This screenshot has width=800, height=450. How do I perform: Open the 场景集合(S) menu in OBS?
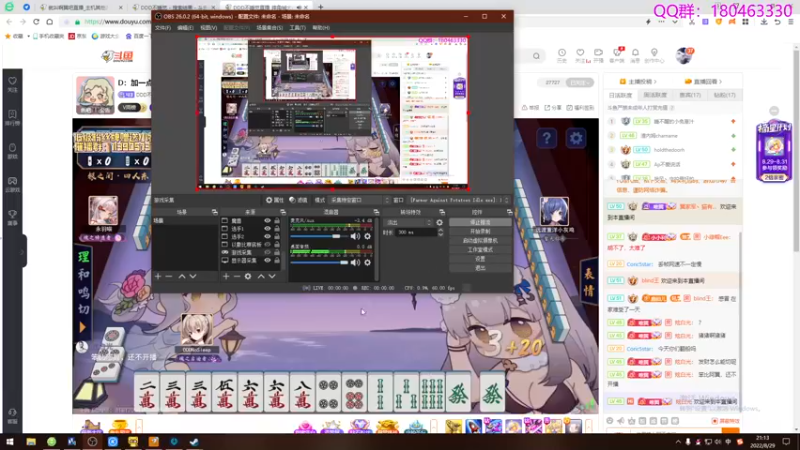point(269,28)
